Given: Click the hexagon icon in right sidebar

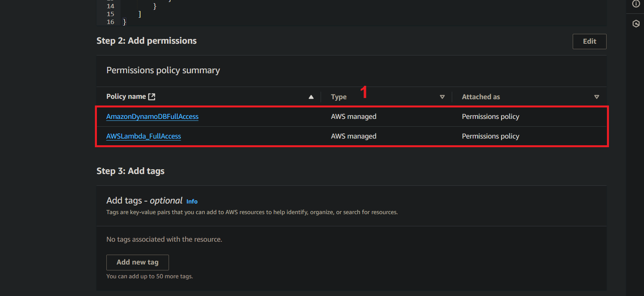Looking at the screenshot, I should 636,24.
